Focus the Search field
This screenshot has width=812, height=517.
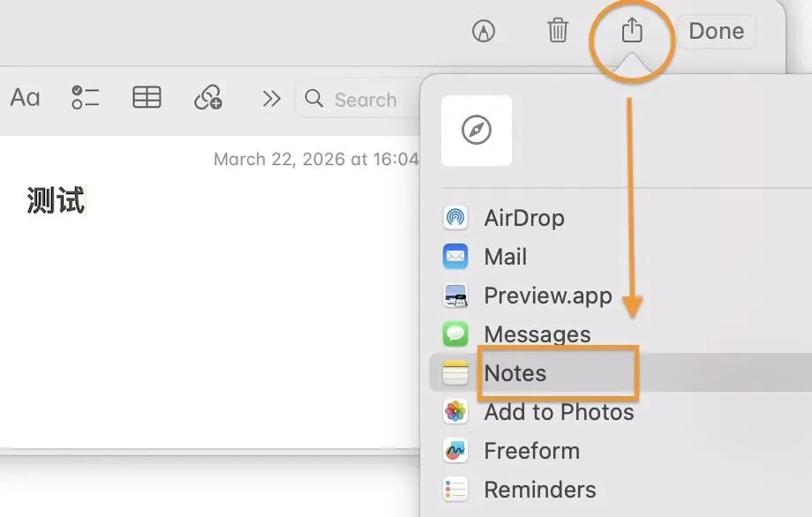(357, 98)
